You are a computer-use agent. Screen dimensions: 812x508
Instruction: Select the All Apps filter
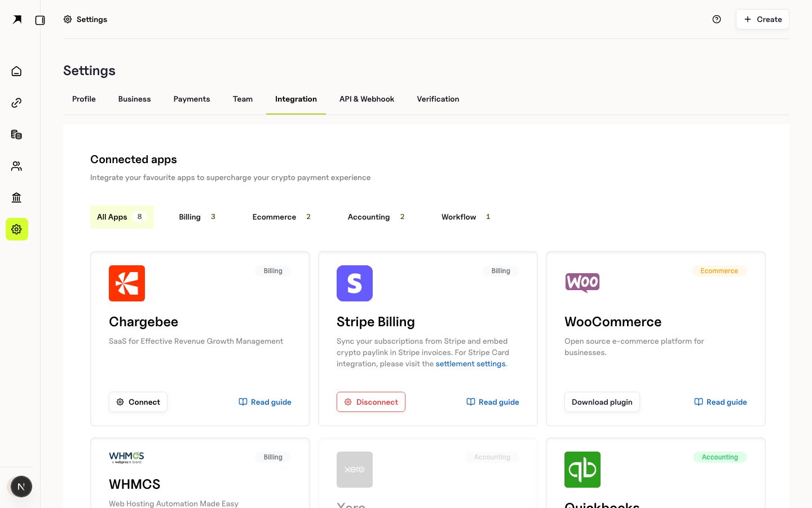(122, 217)
